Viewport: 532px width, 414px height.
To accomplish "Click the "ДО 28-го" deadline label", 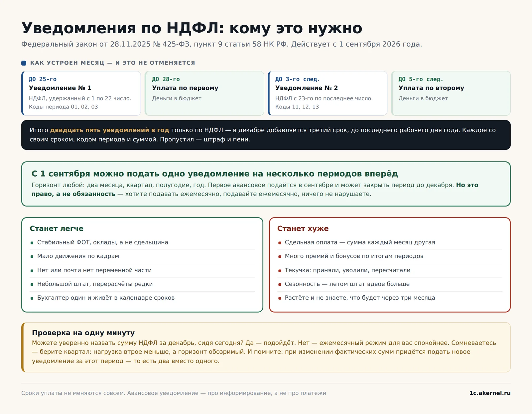I will tap(166, 79).
